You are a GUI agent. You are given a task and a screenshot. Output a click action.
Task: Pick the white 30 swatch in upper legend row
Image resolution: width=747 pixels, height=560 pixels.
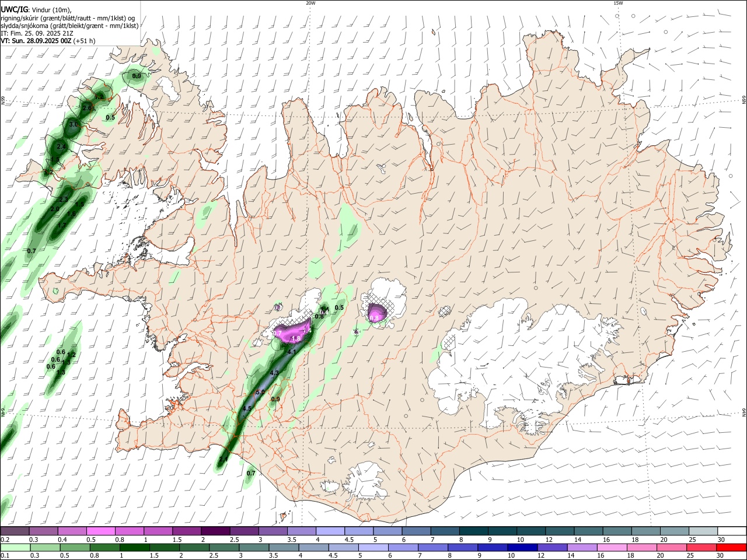pyautogui.click(x=732, y=531)
